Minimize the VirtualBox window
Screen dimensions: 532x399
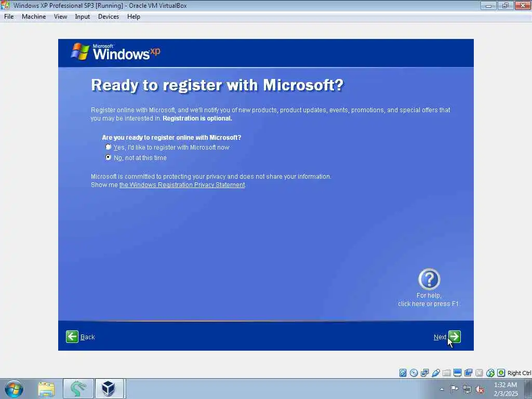point(488,5)
